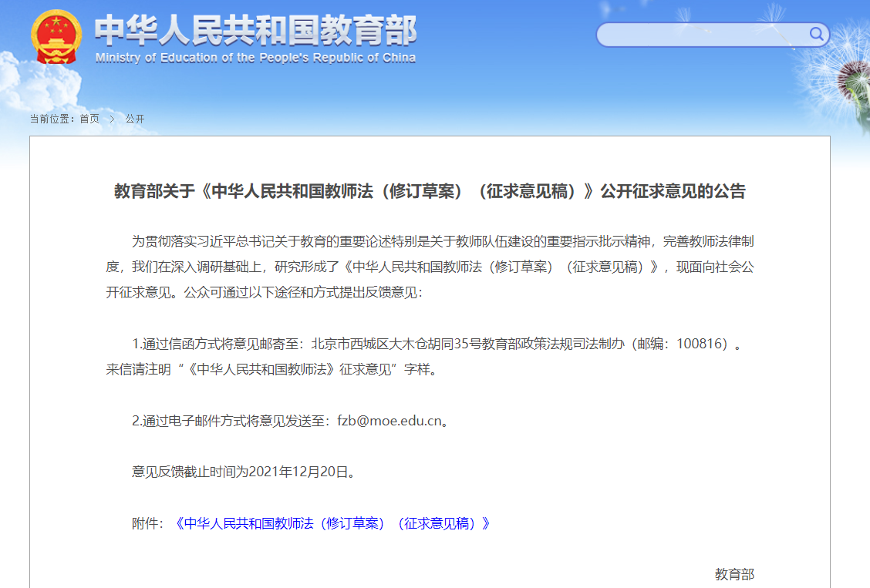Click the 教育部 signature text
Image resolution: width=870 pixels, height=588 pixels.
[x=734, y=574]
